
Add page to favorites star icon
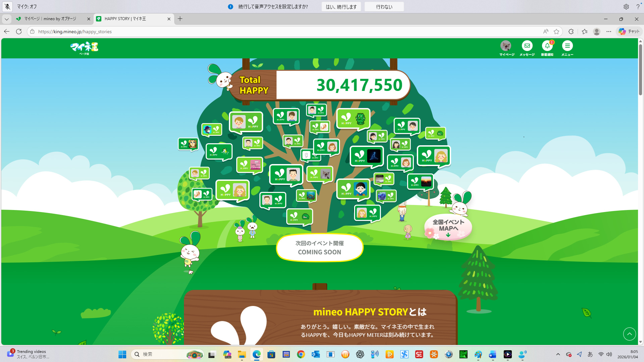[556, 32]
